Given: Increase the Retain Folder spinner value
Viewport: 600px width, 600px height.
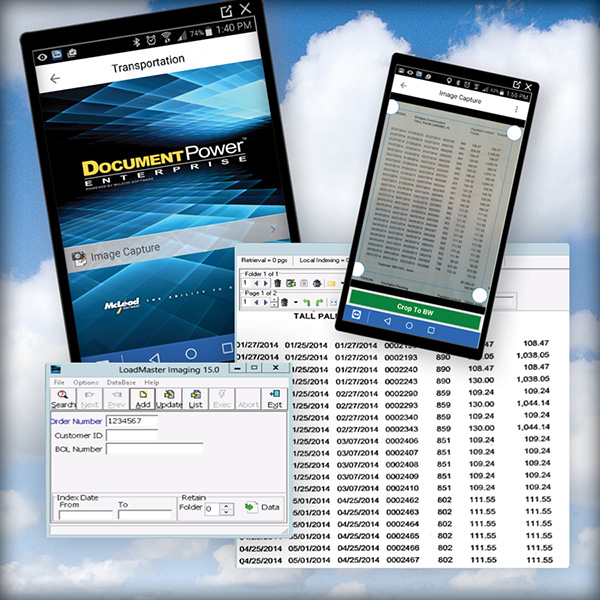Looking at the screenshot, I should [227, 506].
